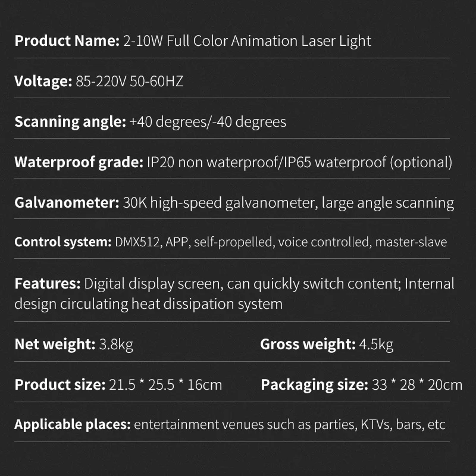Image resolution: width=476 pixels, height=476 pixels.
Task: Click the Scanning angle label
Action: 70,122
